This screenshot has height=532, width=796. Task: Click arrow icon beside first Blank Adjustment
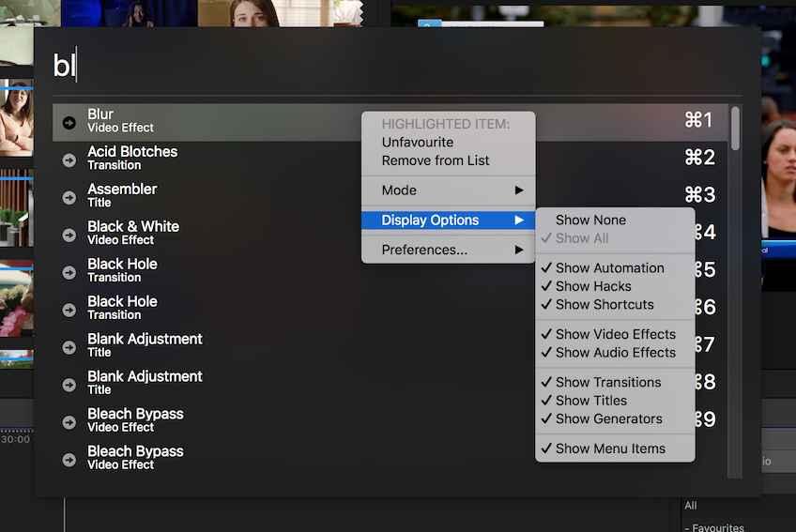pos(69,347)
